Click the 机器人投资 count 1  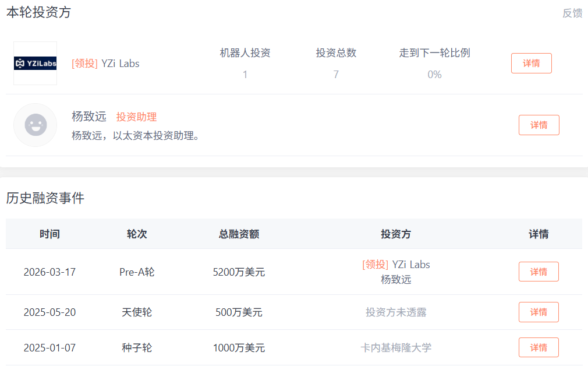click(245, 75)
